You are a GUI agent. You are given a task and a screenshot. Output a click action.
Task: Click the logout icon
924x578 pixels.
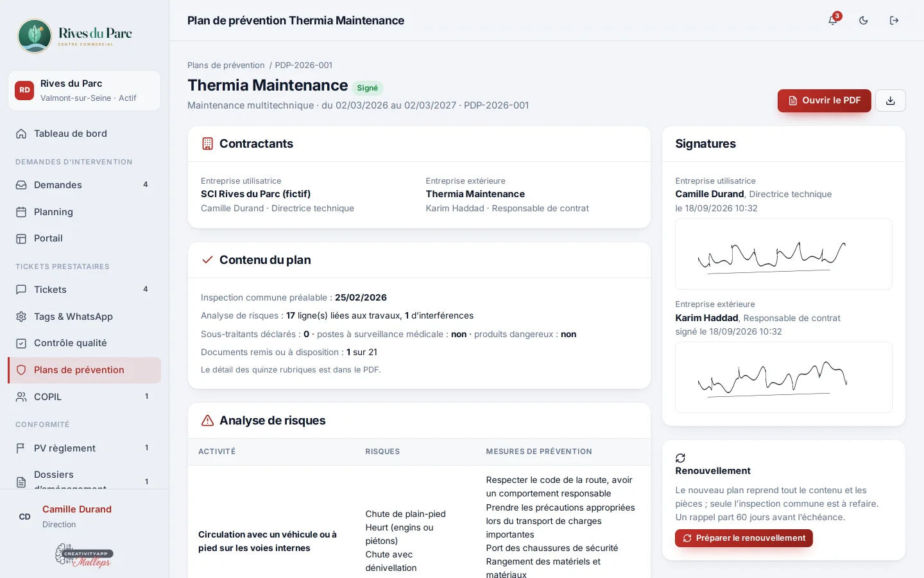894,21
